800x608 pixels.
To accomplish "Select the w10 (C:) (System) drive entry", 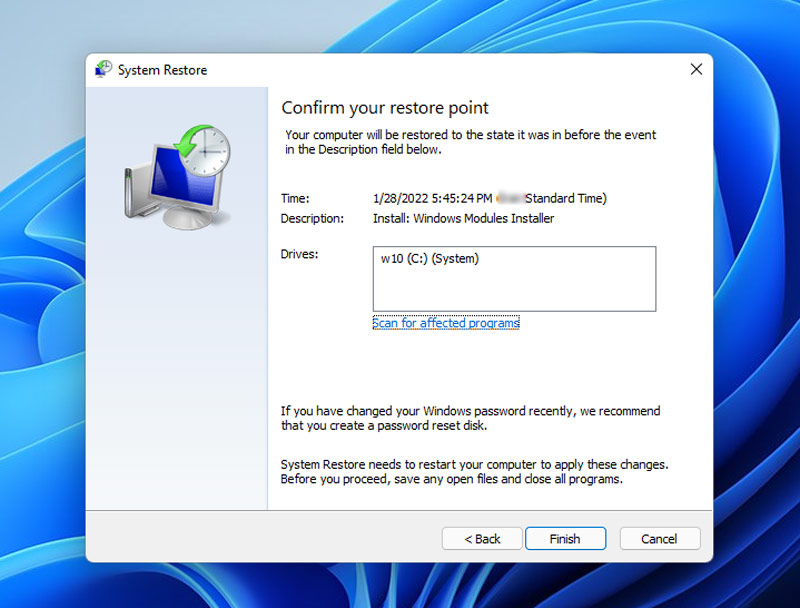I will (x=430, y=259).
